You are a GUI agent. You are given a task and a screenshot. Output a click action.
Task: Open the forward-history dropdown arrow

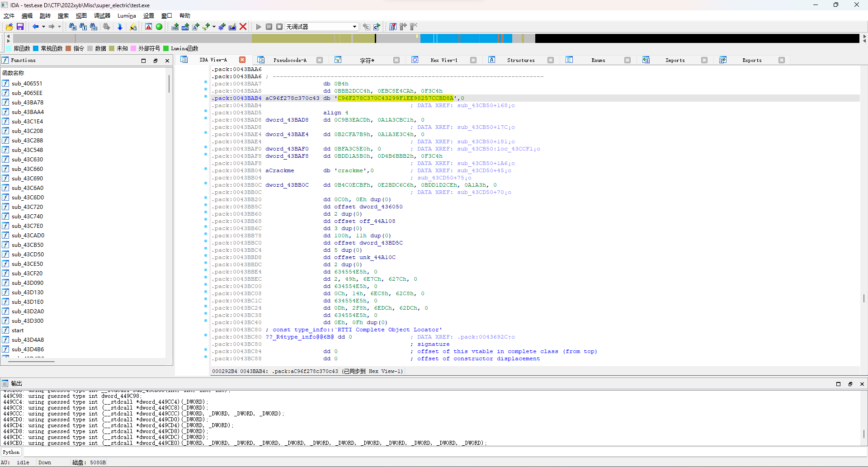[x=59, y=27]
